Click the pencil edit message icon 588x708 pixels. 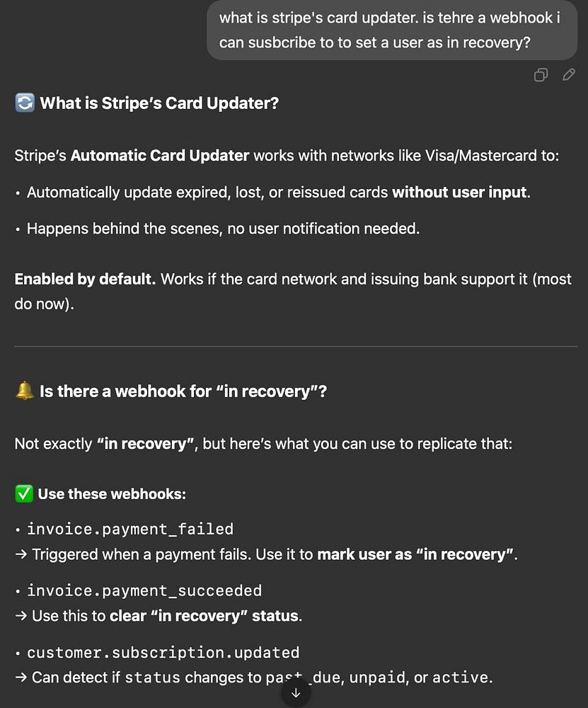pos(569,75)
